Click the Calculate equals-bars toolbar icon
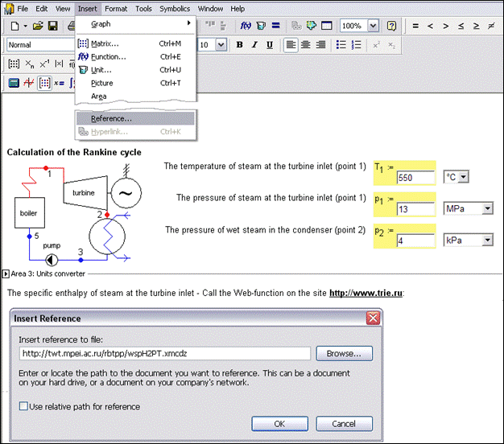The height and width of the screenshot is (444, 504). coord(276,26)
